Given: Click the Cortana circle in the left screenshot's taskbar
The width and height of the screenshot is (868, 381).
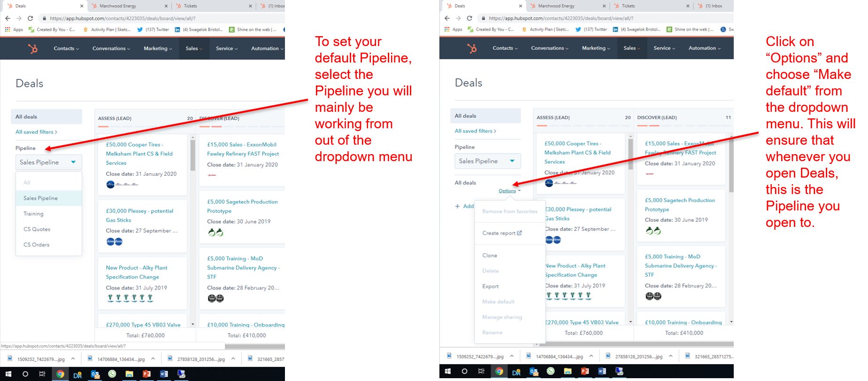Looking at the screenshot, I should (25, 374).
